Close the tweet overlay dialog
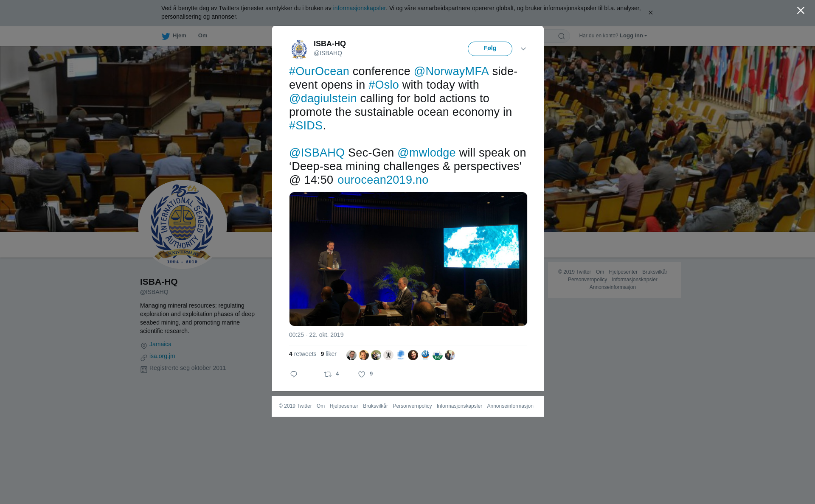The image size is (815, 504). pos(801,11)
